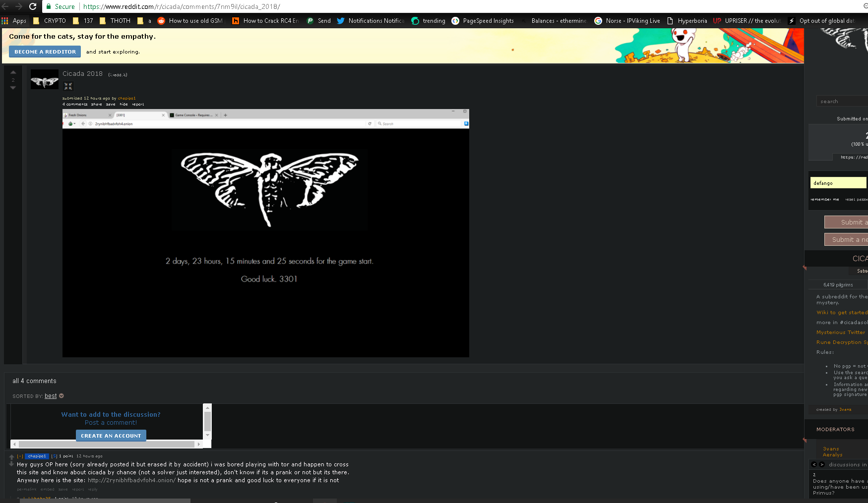The image size is (868, 503).
Task: Click the 'Submit a ne...' sidebar button
Action: [846, 239]
